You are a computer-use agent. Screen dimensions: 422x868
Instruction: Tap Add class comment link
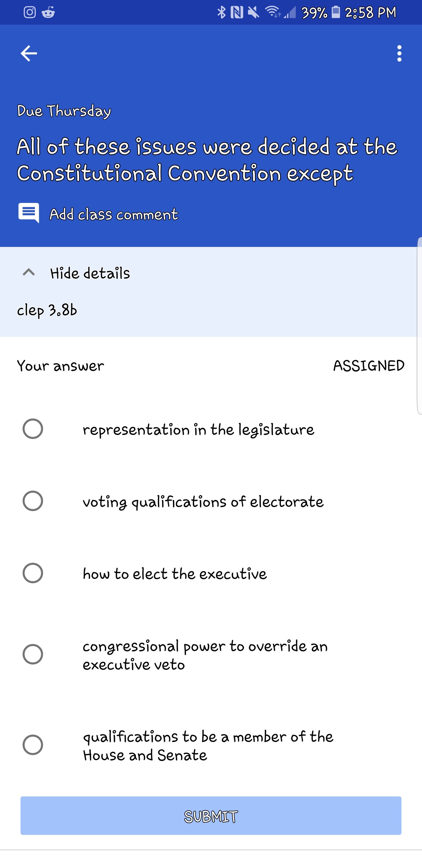pyautogui.click(x=114, y=214)
